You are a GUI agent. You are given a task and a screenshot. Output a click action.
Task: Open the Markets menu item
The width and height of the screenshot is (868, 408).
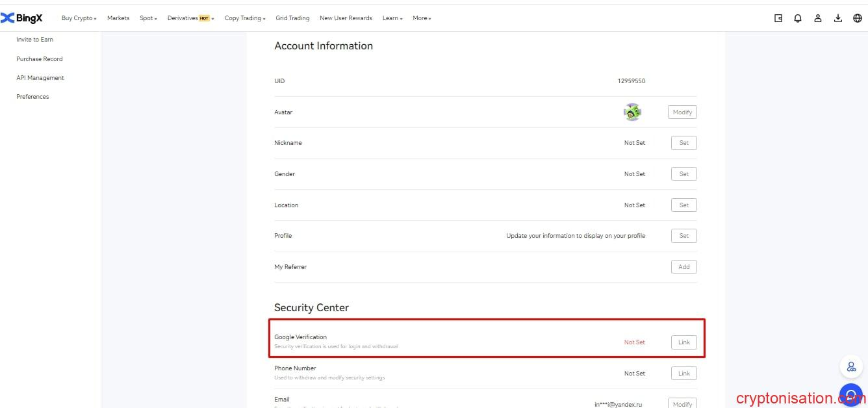(x=118, y=18)
